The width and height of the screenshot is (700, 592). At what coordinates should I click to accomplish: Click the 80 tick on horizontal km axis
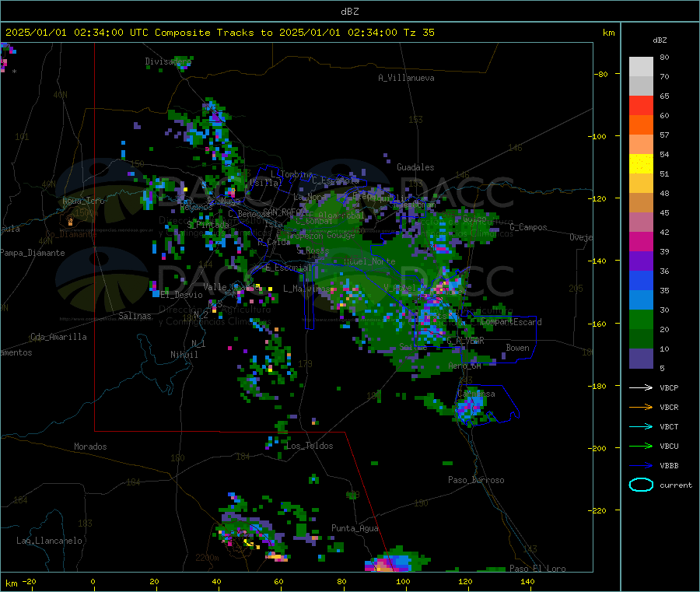tap(341, 581)
